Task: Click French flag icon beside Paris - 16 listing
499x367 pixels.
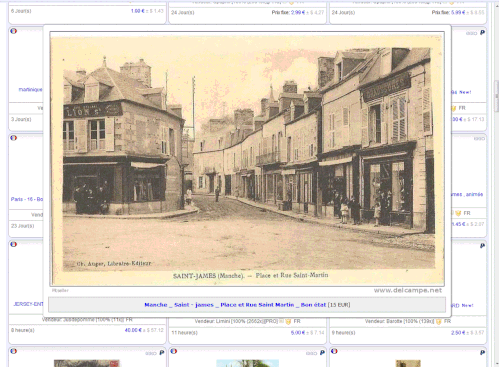Action: tap(13, 138)
